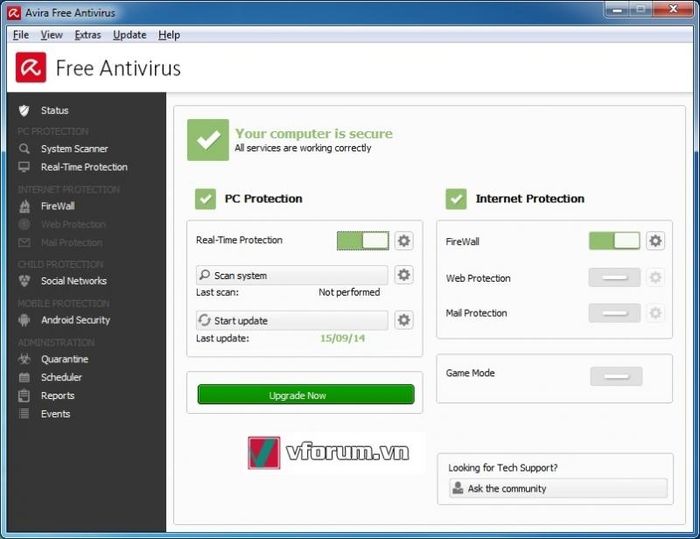Click the disabled Web Protection settings gear
The height and width of the screenshot is (539, 700).
[x=655, y=277]
